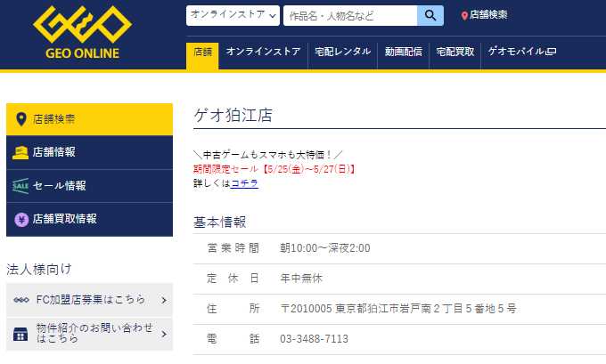Click the location pin icon in sidebar 店舗検索
606x364 pixels.
pyautogui.click(x=21, y=119)
